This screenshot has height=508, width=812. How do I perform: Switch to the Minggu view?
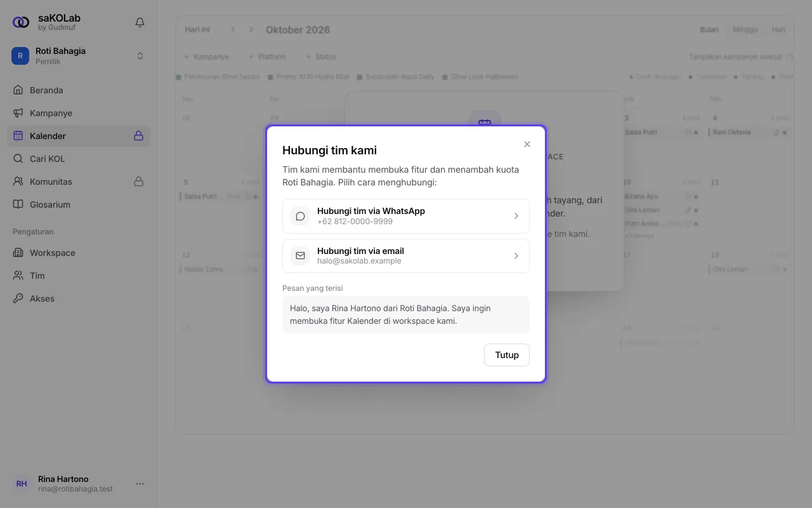(x=745, y=30)
